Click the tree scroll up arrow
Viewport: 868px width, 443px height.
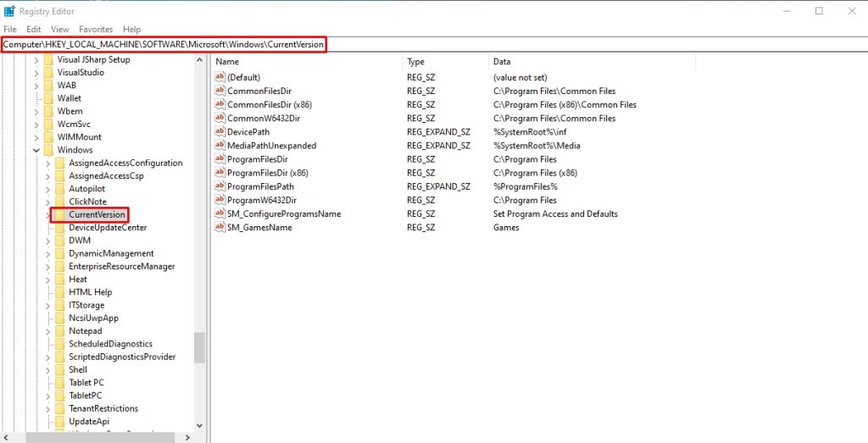pos(200,60)
